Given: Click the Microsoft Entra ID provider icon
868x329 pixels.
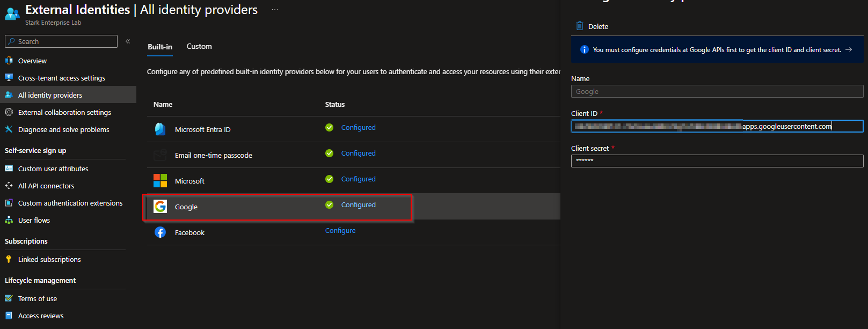Looking at the screenshot, I should (x=160, y=129).
